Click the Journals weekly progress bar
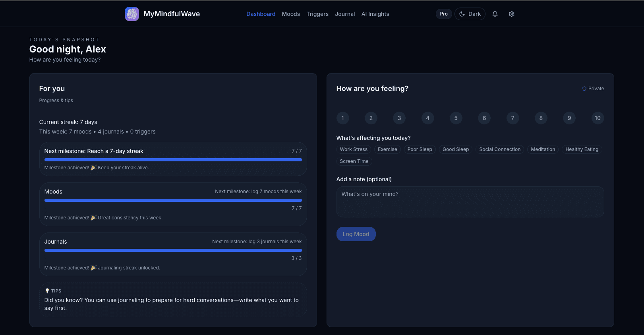The image size is (644, 335). click(173, 250)
